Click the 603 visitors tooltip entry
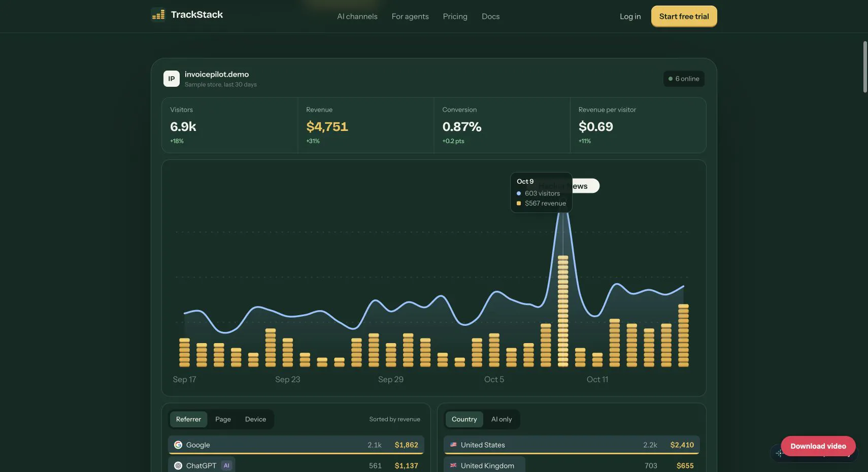This screenshot has width=868, height=472. tap(538, 193)
